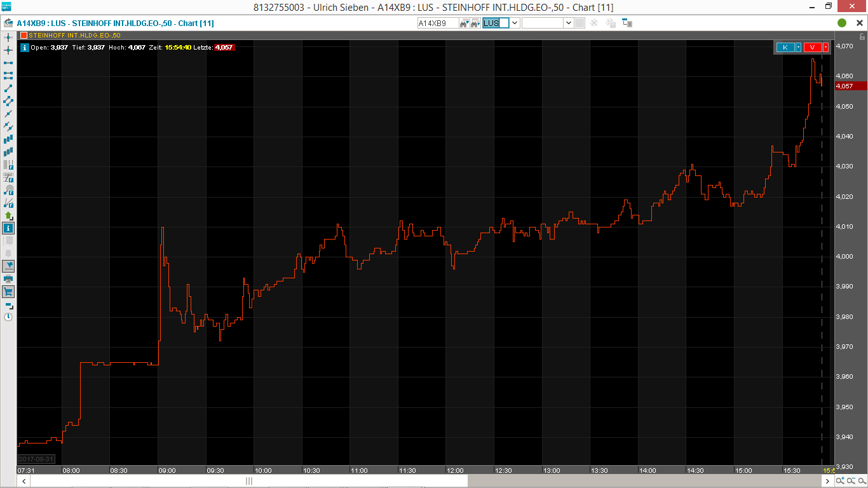868x488 pixels.
Task: Open the dropdown next to the V sell button
Action: 826,47
